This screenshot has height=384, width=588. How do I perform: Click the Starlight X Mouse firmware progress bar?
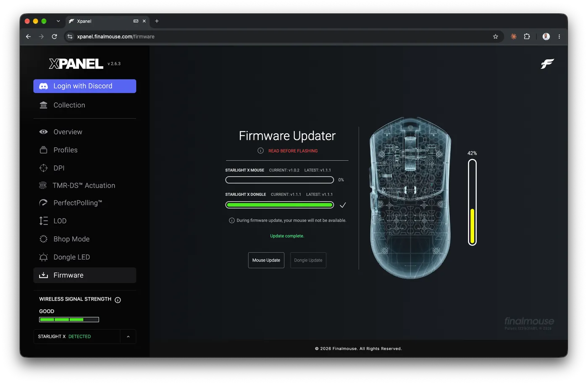(280, 180)
